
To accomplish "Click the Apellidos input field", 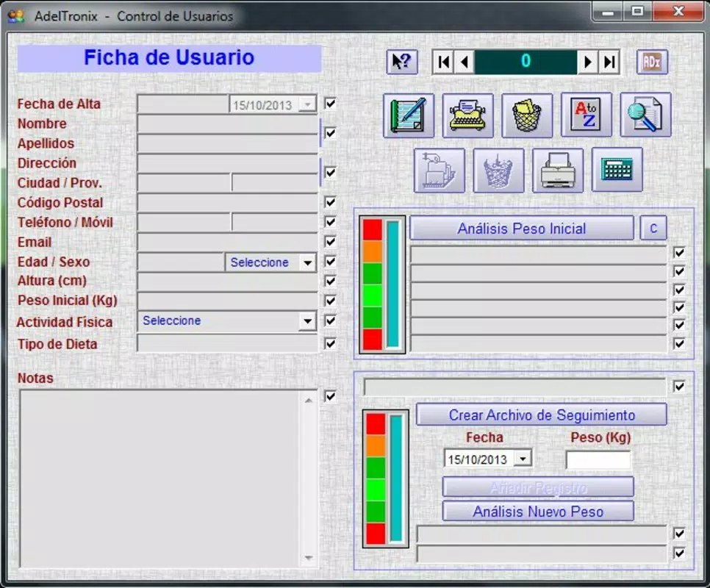I will click(228, 143).
